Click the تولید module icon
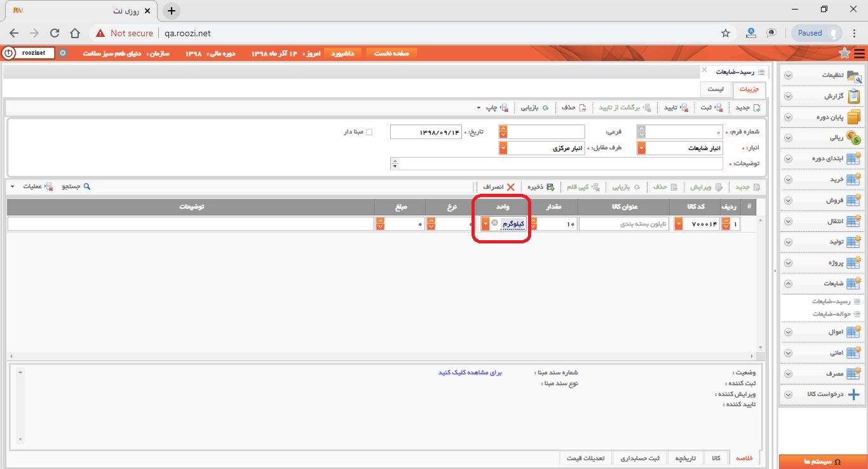This screenshot has width=868, height=469. tap(854, 242)
